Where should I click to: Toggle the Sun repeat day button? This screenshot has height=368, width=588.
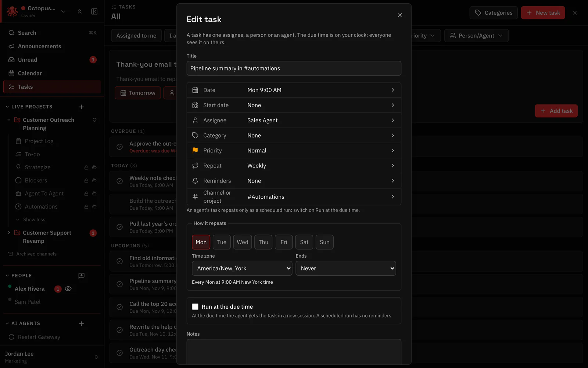[x=325, y=242]
